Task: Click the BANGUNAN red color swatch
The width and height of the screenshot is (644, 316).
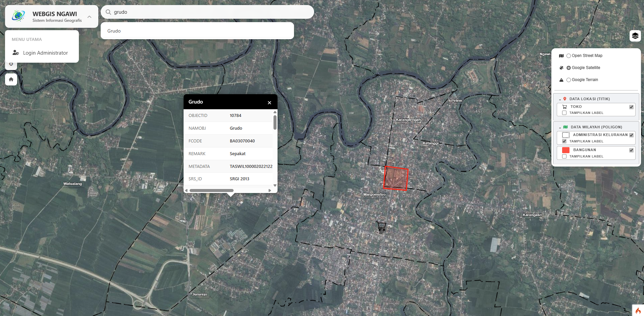Action: tap(565, 150)
